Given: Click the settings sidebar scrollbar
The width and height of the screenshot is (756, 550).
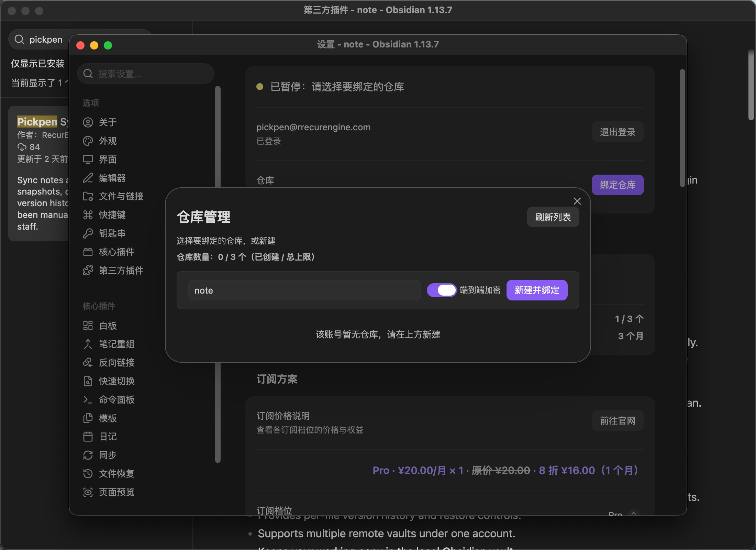Looking at the screenshot, I should coord(218,274).
